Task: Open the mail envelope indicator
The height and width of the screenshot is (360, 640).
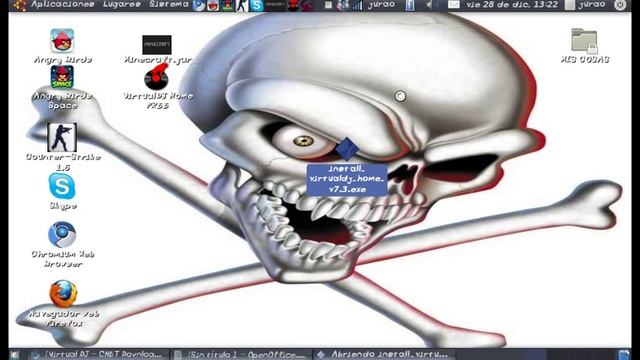Action: [x=453, y=5]
